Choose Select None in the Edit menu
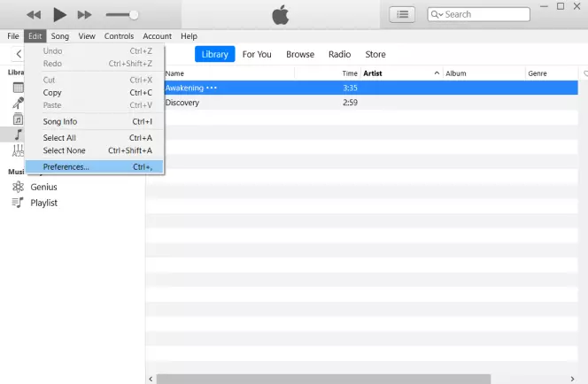The image size is (588, 384). 95,150
